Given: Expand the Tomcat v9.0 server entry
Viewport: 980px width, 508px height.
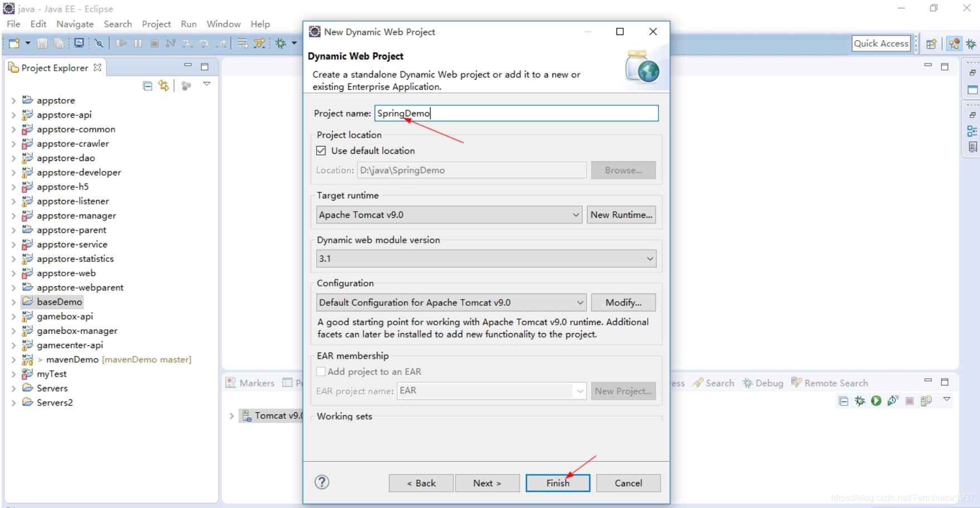Looking at the screenshot, I should 231,416.
